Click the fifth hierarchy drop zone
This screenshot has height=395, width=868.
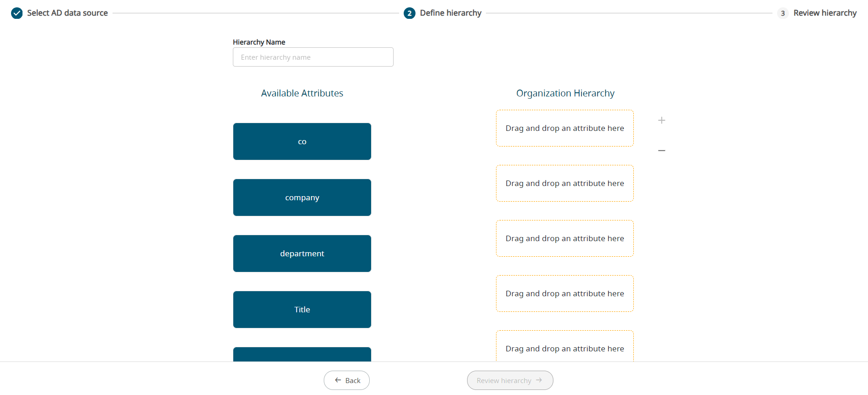[x=564, y=348]
